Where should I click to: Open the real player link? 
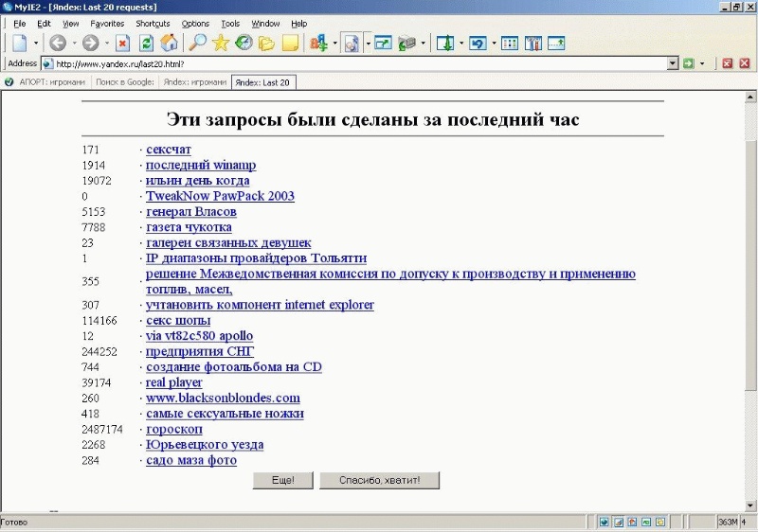click(x=174, y=382)
